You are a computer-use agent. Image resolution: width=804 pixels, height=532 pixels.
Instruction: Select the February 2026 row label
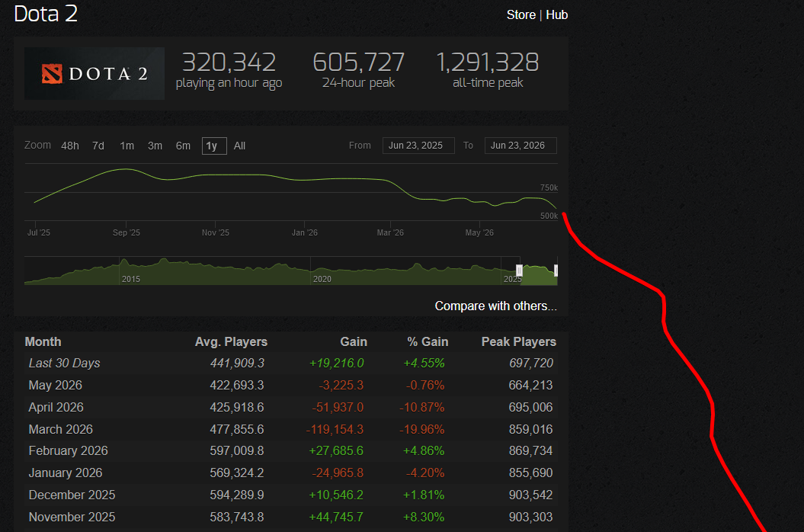point(68,451)
